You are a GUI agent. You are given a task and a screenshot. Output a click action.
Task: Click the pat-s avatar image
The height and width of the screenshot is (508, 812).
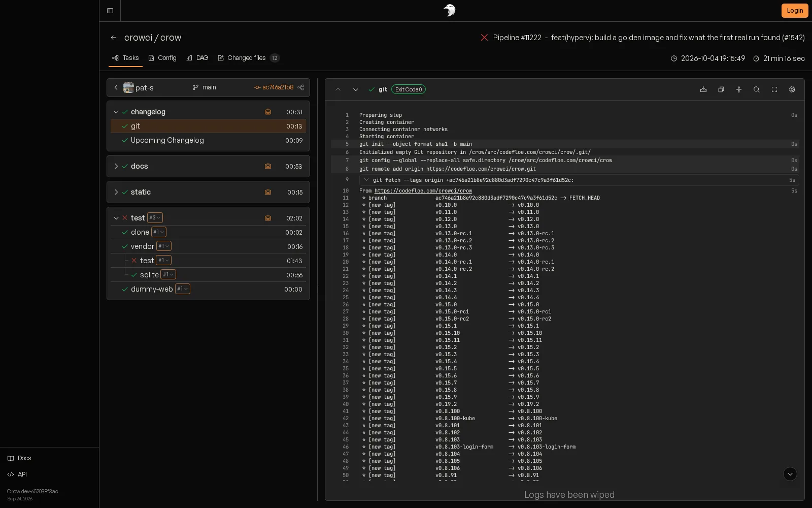point(128,87)
